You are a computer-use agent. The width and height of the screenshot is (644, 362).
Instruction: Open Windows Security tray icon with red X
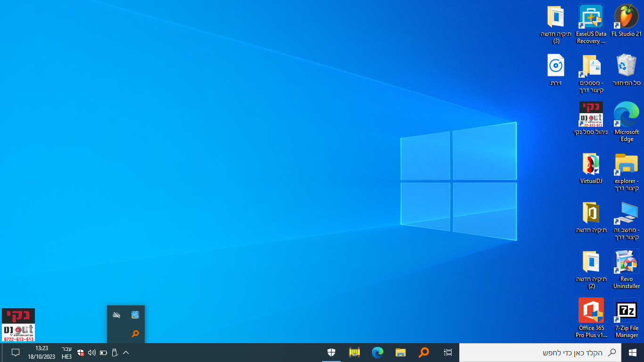tap(81, 353)
